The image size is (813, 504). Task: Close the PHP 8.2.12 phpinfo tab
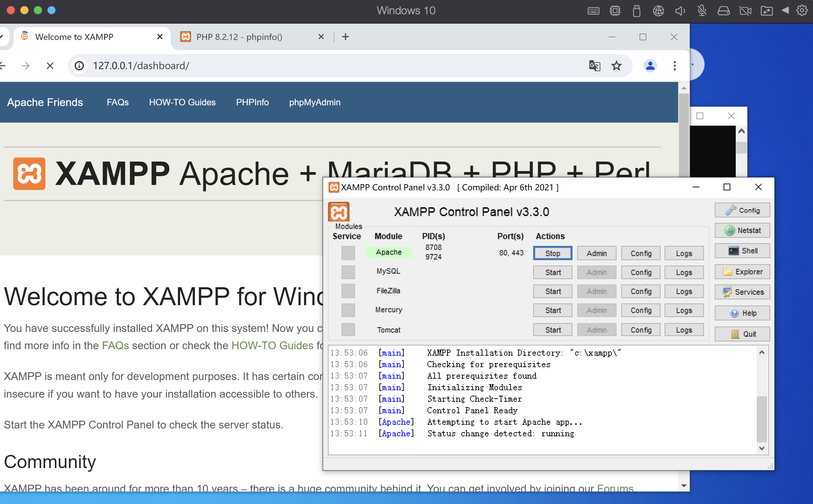pyautogui.click(x=321, y=37)
